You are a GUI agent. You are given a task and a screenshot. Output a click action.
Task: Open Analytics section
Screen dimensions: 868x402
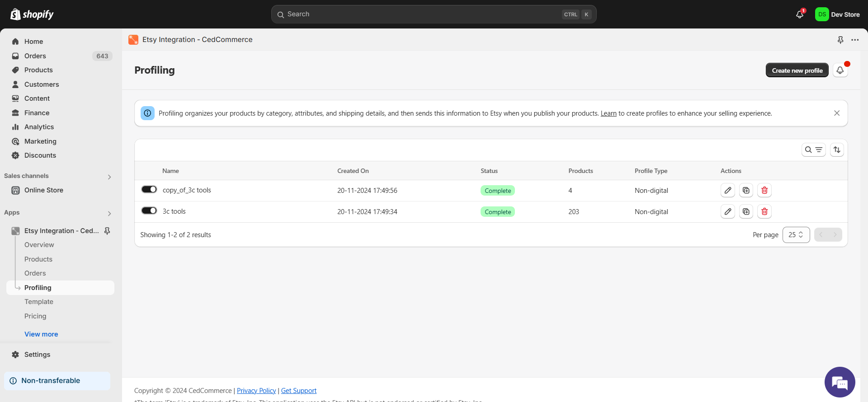click(x=39, y=127)
